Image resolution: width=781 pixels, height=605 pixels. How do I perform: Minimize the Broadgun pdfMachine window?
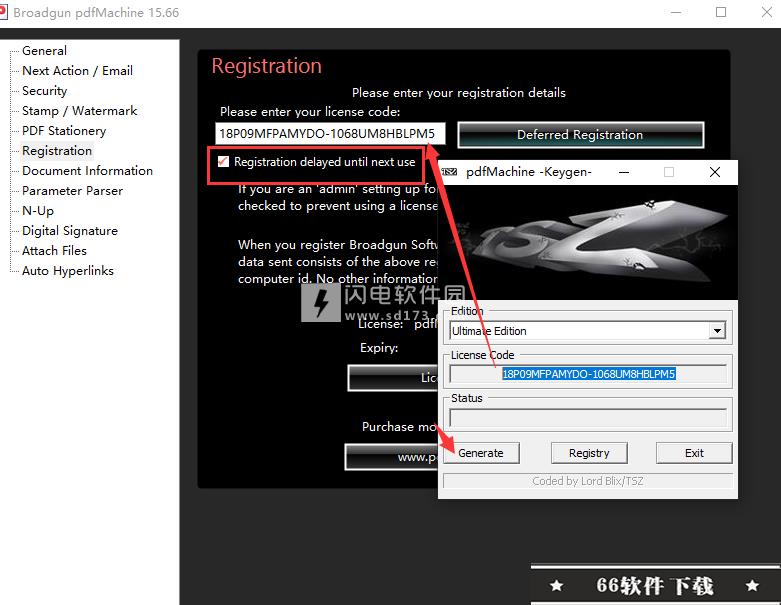click(x=676, y=12)
